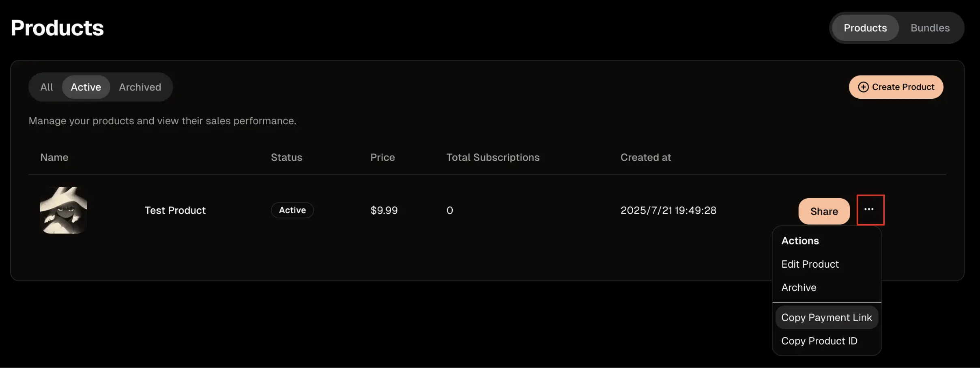Switch to the Bundles tab

pyautogui.click(x=930, y=28)
